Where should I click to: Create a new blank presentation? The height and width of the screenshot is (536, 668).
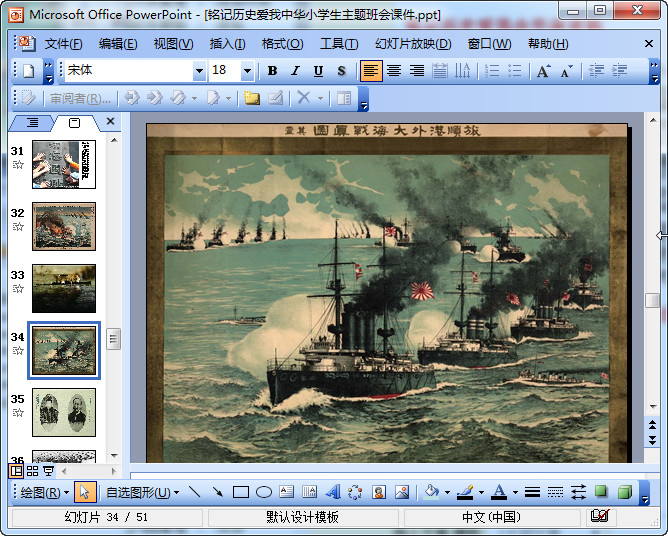[x=29, y=71]
